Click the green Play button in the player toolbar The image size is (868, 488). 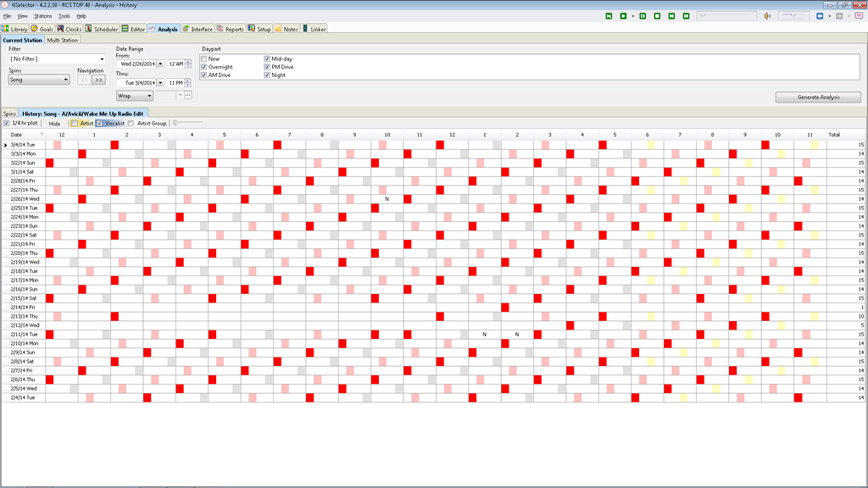pos(623,16)
